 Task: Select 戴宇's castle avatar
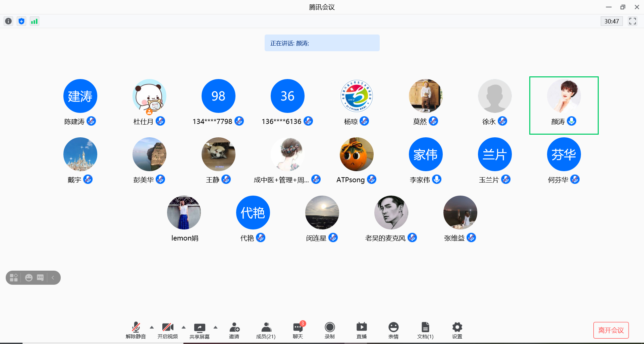(x=80, y=154)
